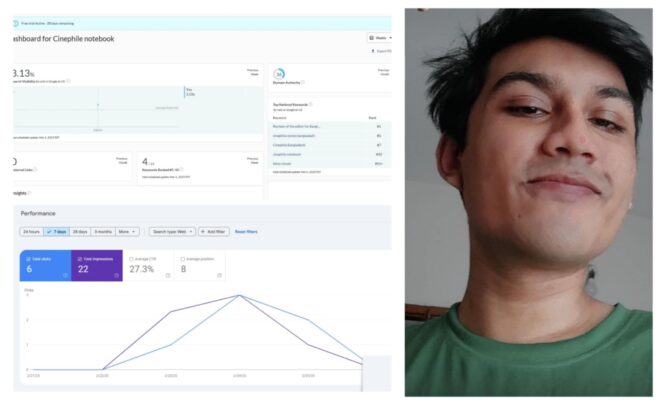661x405 pixels.
Task: Select the 24 hours date range tab
Action: [31, 231]
